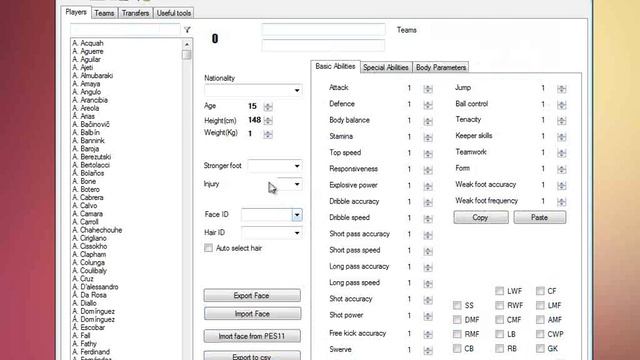
Task: Enable the LWF position checkbox
Action: (500, 291)
